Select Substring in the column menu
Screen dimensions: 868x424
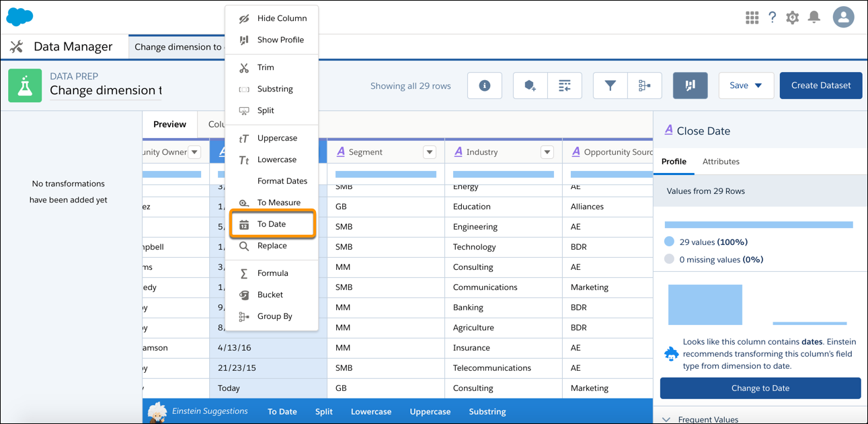[x=272, y=89]
